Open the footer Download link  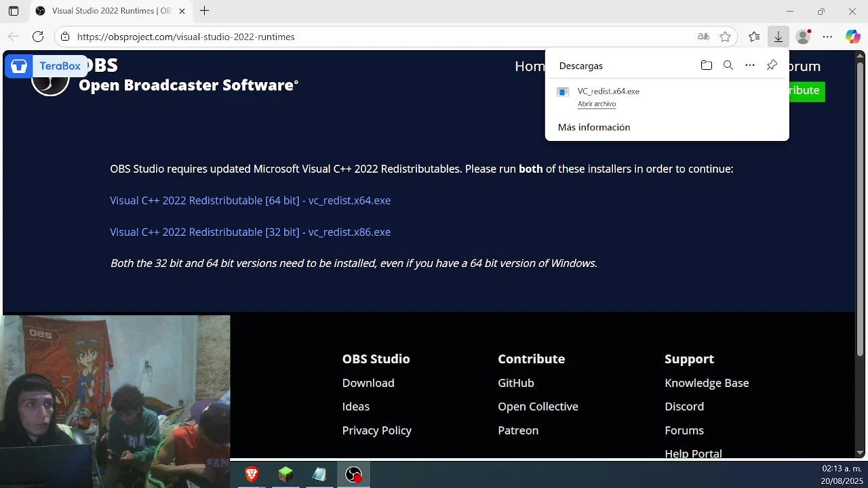(x=368, y=383)
